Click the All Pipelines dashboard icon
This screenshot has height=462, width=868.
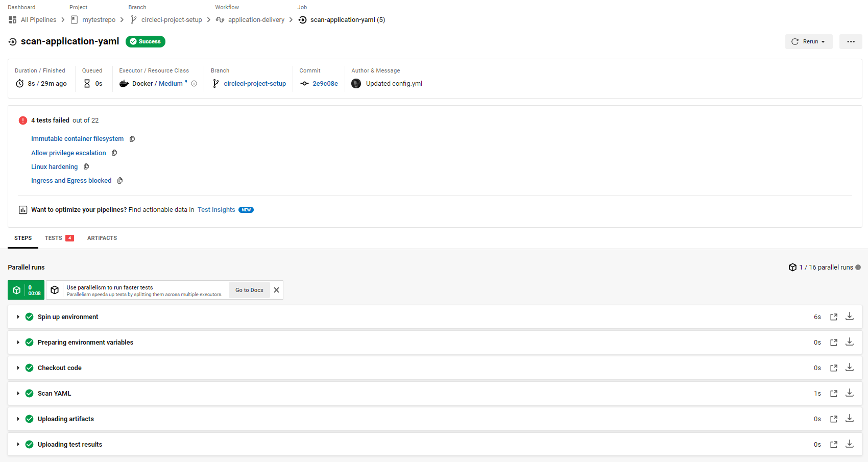point(13,20)
